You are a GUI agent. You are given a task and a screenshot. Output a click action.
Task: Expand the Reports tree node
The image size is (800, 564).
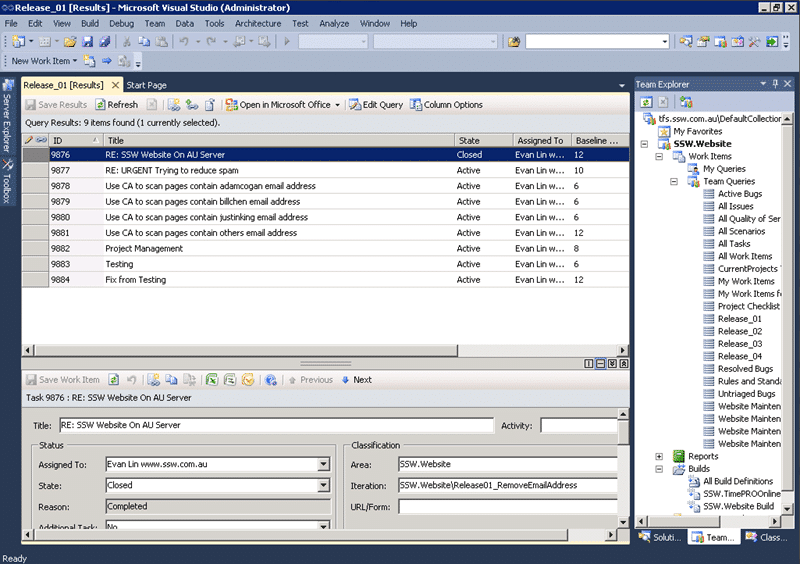point(659,456)
